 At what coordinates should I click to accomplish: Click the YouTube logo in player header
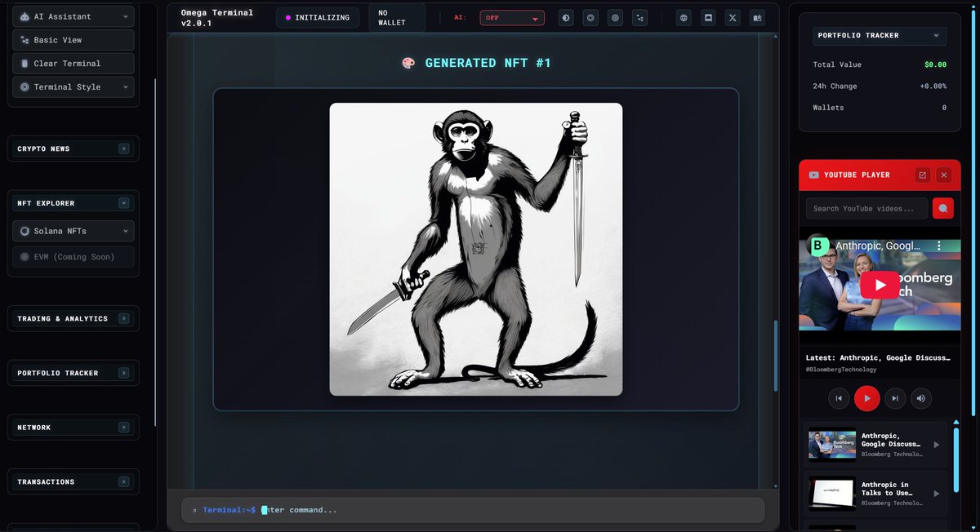click(814, 175)
